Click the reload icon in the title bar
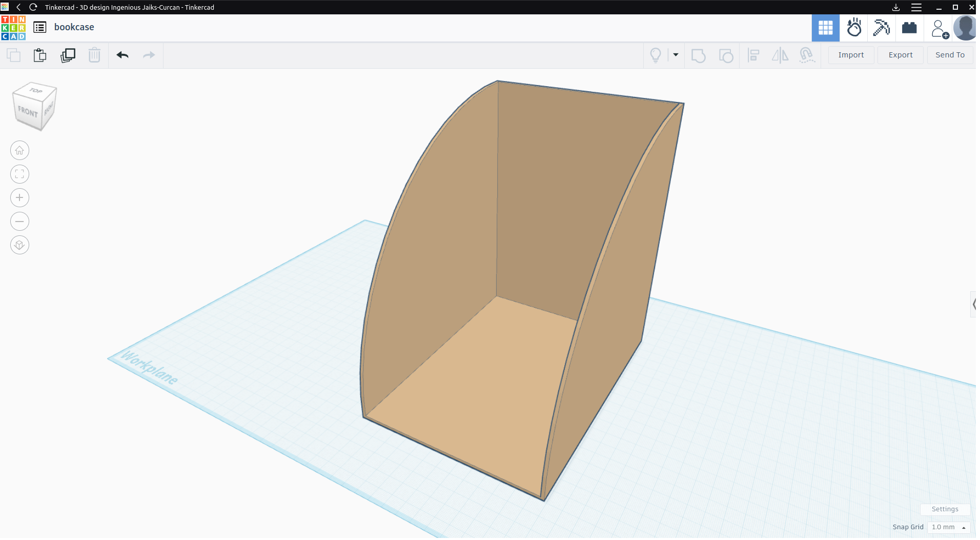Viewport: 980px width, 540px height. click(x=33, y=7)
